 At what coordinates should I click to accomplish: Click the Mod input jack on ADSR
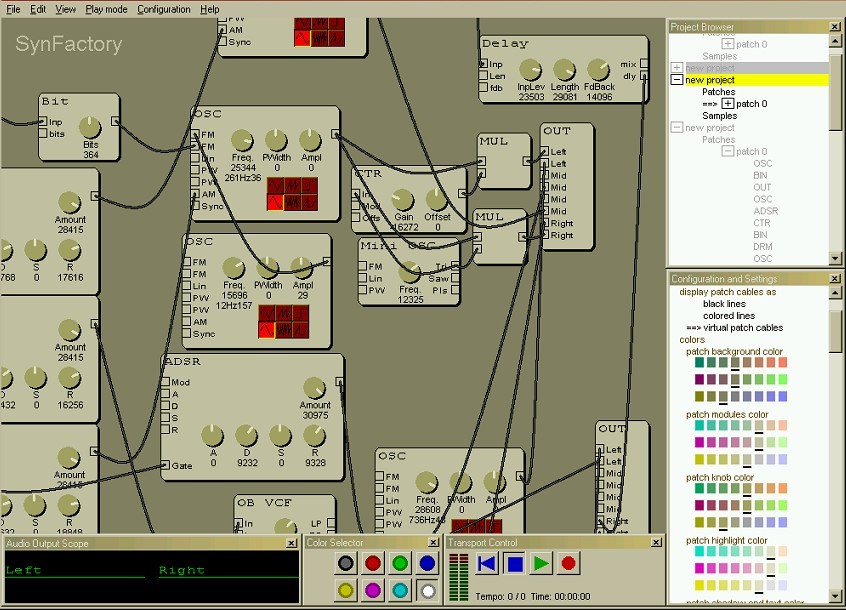click(x=166, y=382)
